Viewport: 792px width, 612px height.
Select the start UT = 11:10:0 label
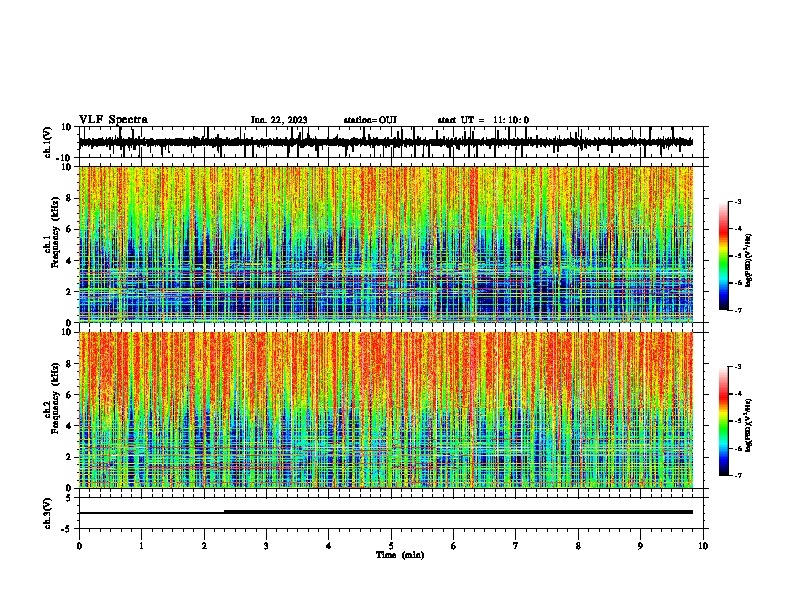[x=483, y=120]
